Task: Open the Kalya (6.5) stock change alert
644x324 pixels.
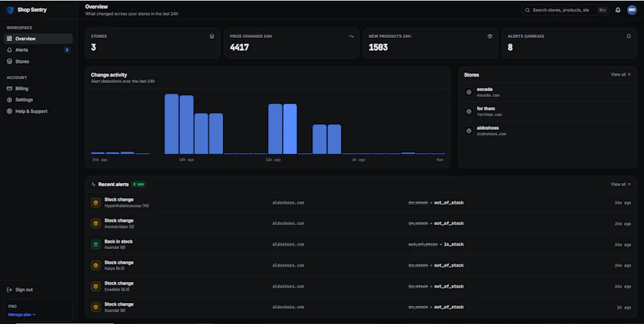Action: click(x=361, y=265)
